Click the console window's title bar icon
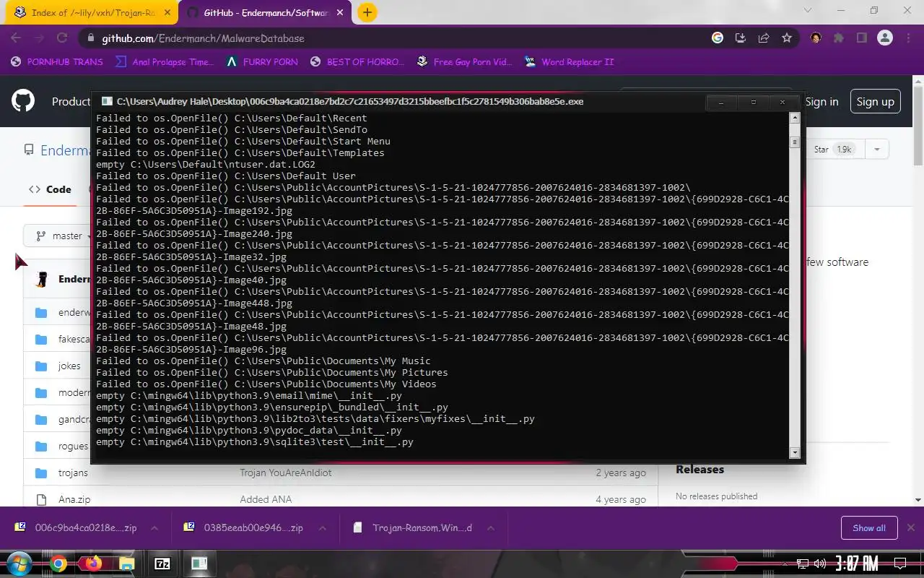Viewport: 924px width, 578px height. 107,102
